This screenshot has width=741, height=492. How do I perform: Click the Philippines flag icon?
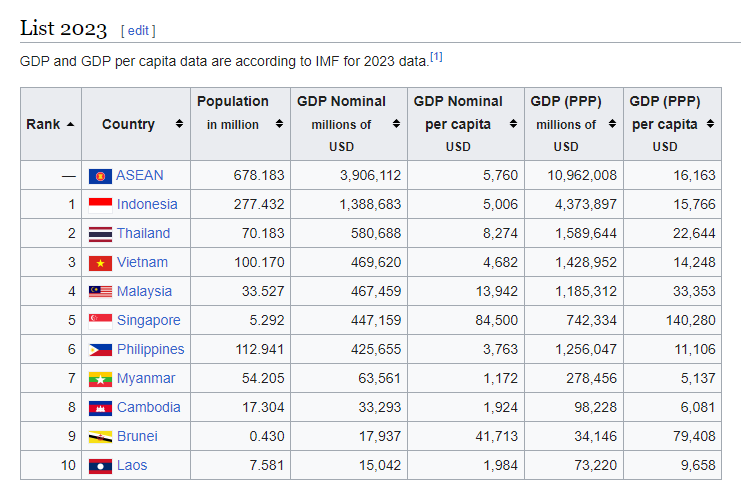[x=99, y=349]
